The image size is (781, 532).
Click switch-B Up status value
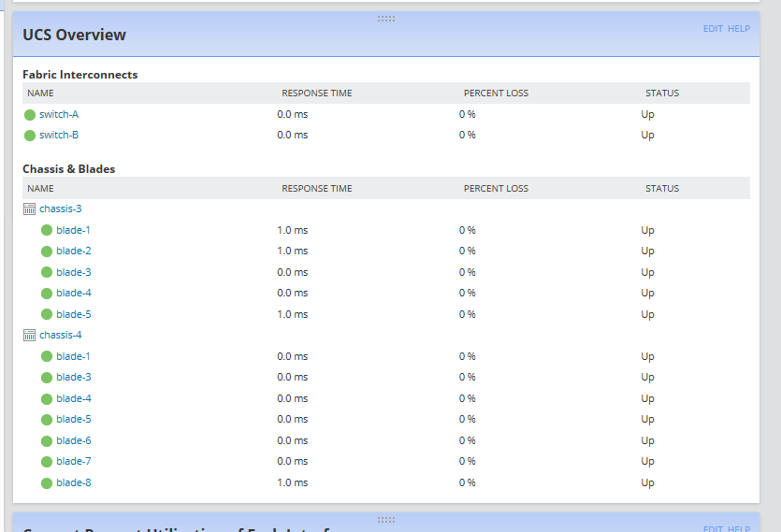647,136
